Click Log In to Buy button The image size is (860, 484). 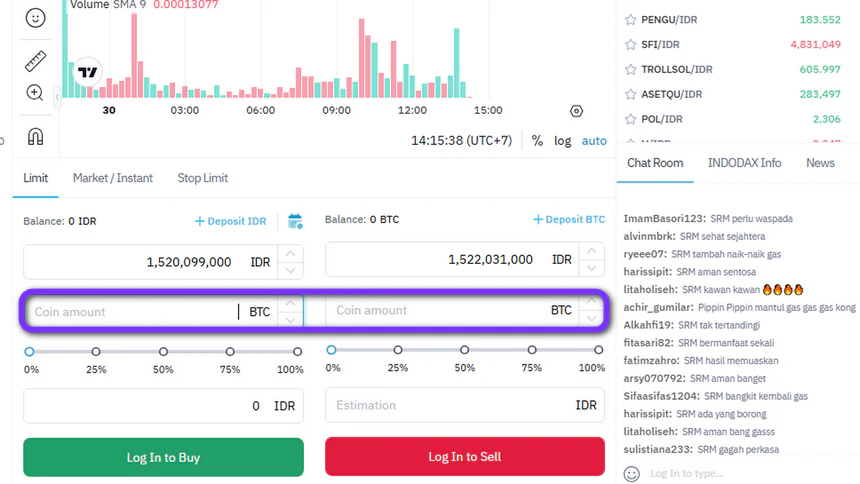[x=163, y=457]
